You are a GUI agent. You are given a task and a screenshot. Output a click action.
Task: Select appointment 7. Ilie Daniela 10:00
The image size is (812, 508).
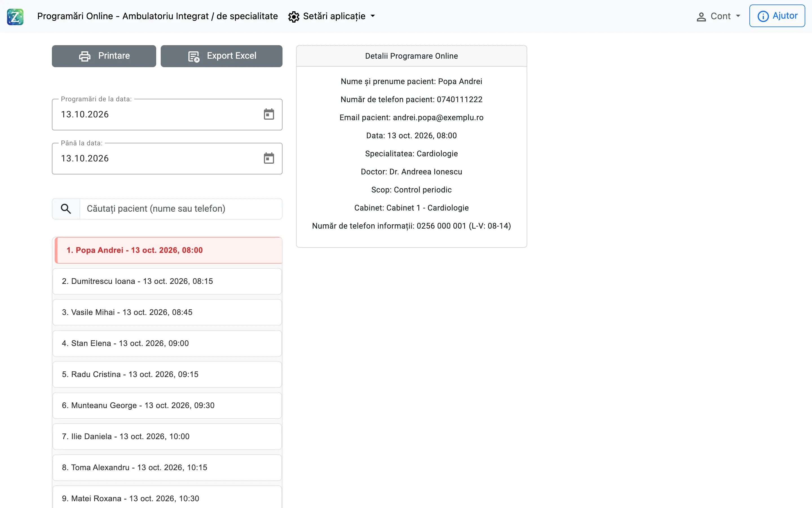pos(167,436)
